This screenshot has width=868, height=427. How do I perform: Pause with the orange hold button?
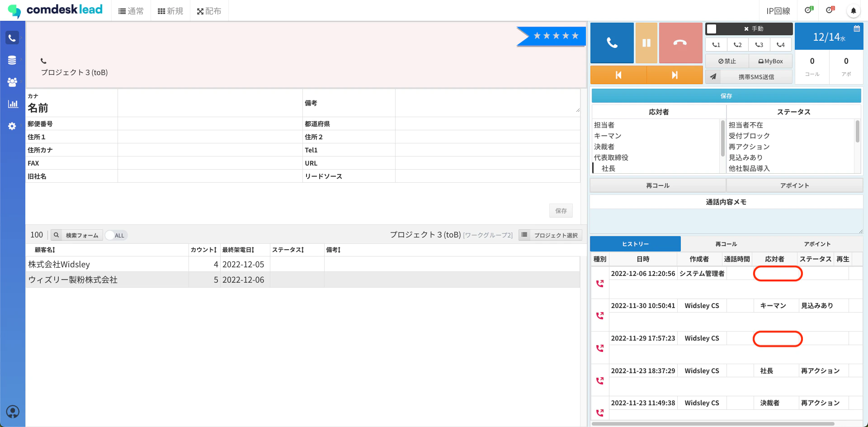(646, 43)
